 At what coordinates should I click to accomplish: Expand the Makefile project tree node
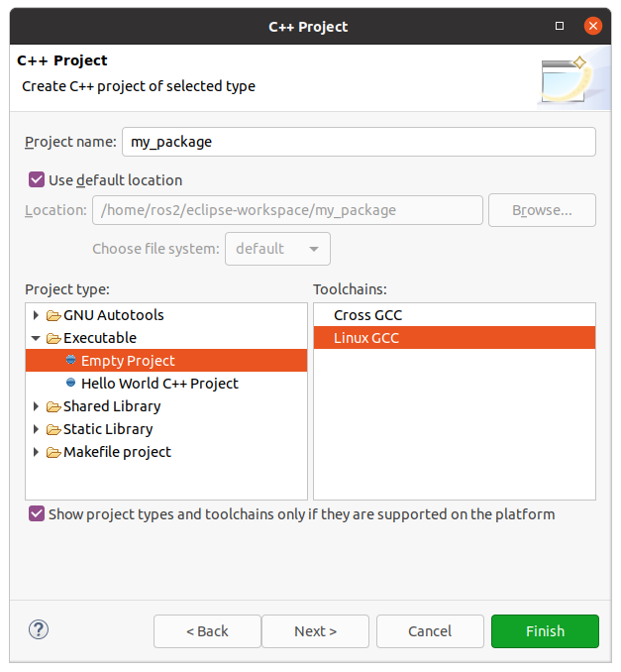click(37, 452)
